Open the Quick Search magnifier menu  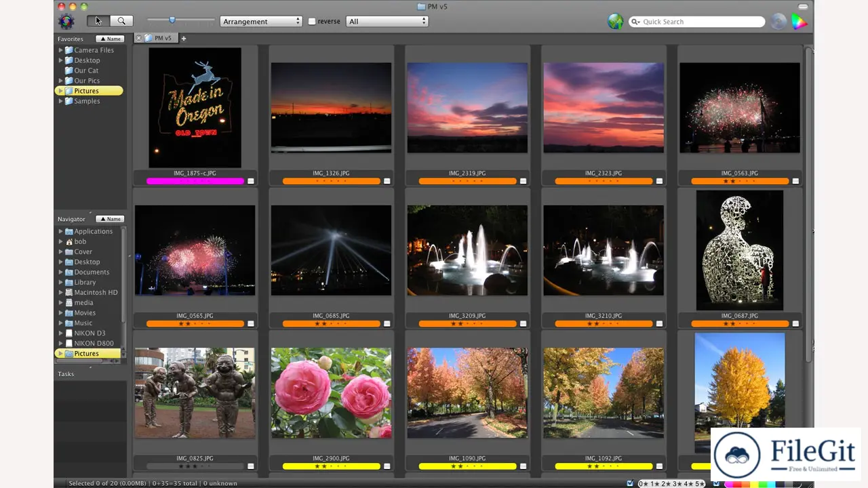pyautogui.click(x=635, y=22)
